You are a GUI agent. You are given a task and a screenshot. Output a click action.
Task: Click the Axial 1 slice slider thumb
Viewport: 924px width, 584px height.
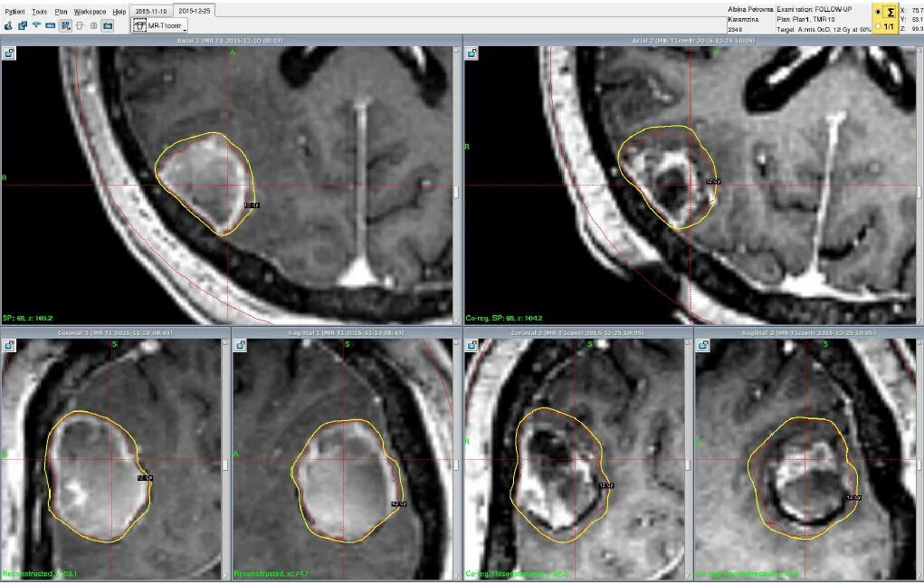457,192
